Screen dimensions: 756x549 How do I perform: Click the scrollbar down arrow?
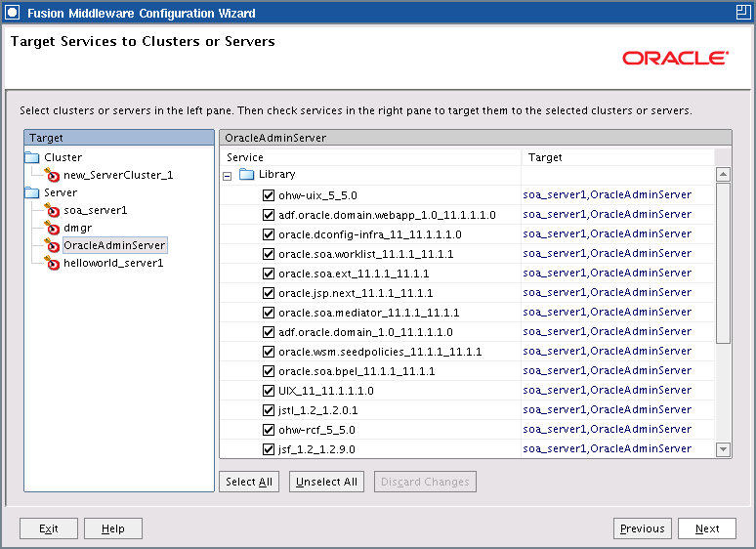click(723, 449)
